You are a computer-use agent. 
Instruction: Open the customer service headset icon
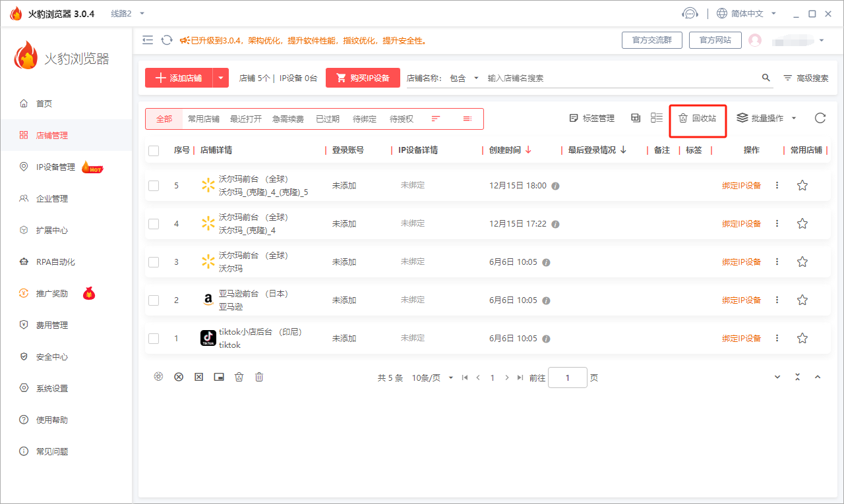click(x=690, y=13)
